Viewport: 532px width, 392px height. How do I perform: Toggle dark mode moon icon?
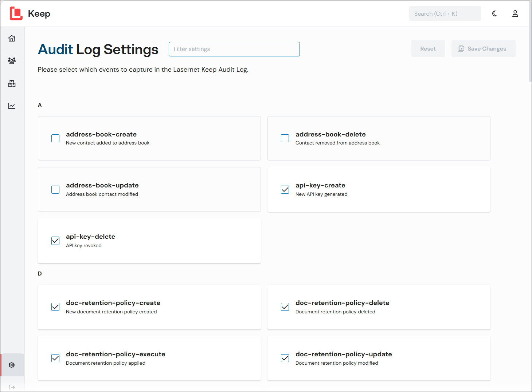[x=494, y=13]
